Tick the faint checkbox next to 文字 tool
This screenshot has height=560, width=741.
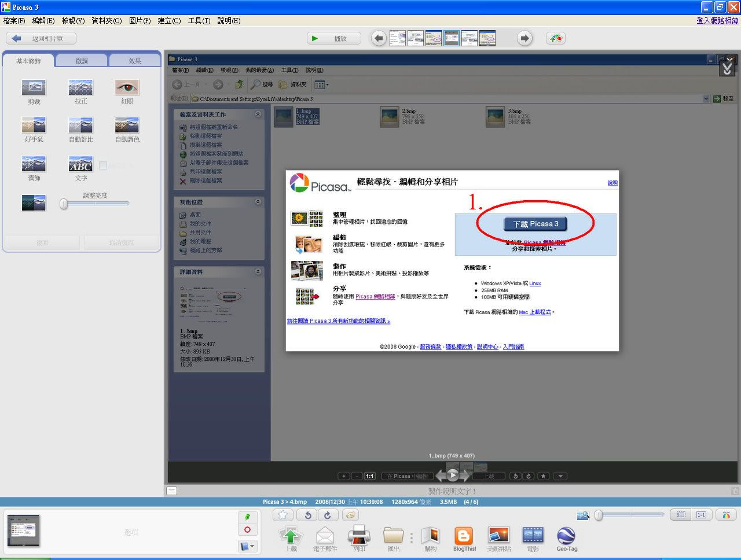pos(103,165)
